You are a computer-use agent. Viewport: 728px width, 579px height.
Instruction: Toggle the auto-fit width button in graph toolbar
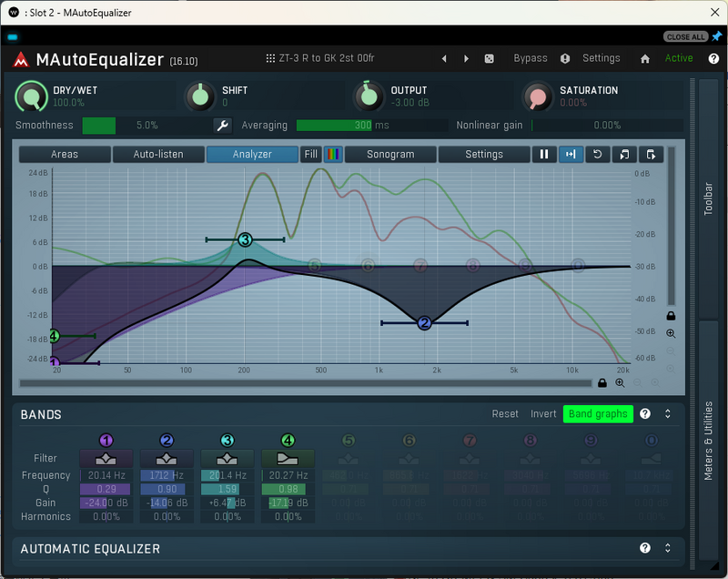pyautogui.click(x=571, y=154)
